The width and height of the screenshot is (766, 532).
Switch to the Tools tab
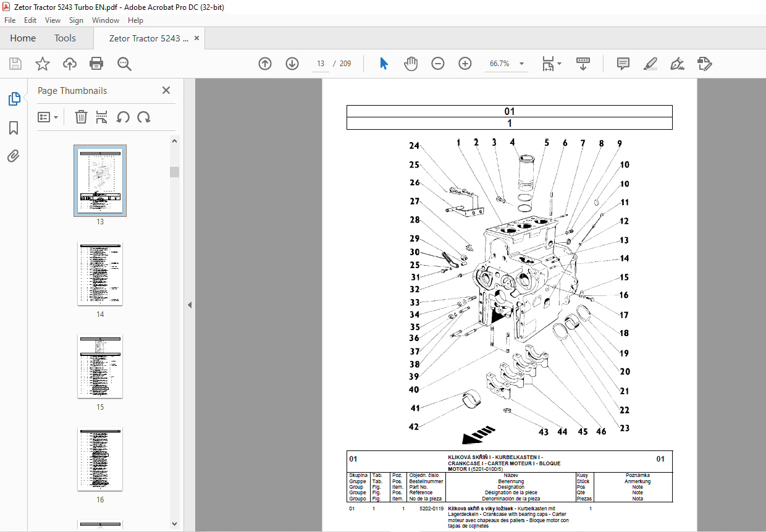tap(65, 38)
